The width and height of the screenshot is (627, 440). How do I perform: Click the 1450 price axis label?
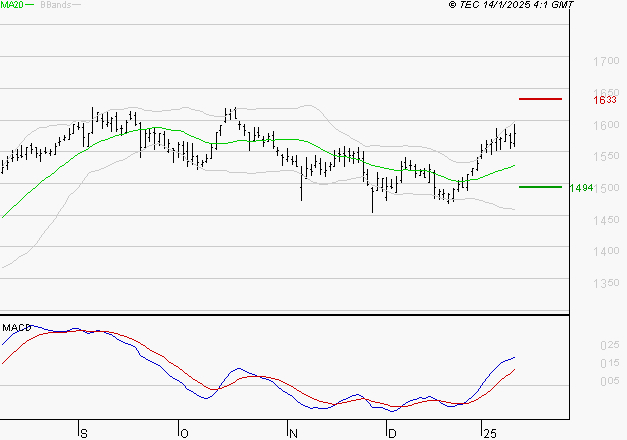(x=606, y=220)
